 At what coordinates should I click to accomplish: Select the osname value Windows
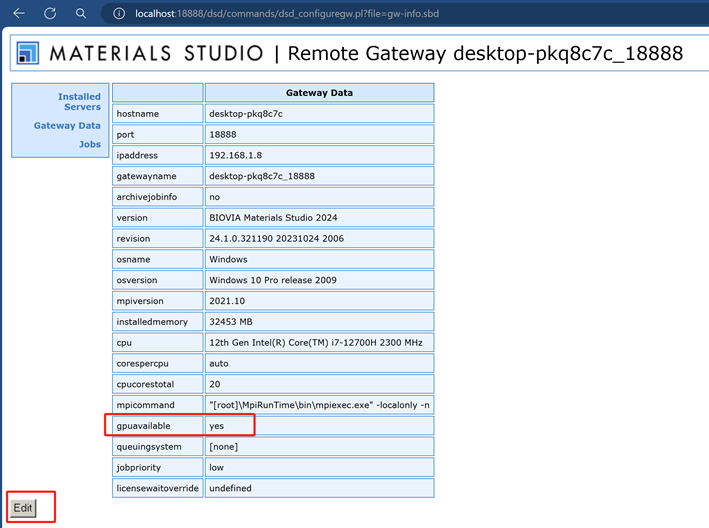tap(319, 259)
